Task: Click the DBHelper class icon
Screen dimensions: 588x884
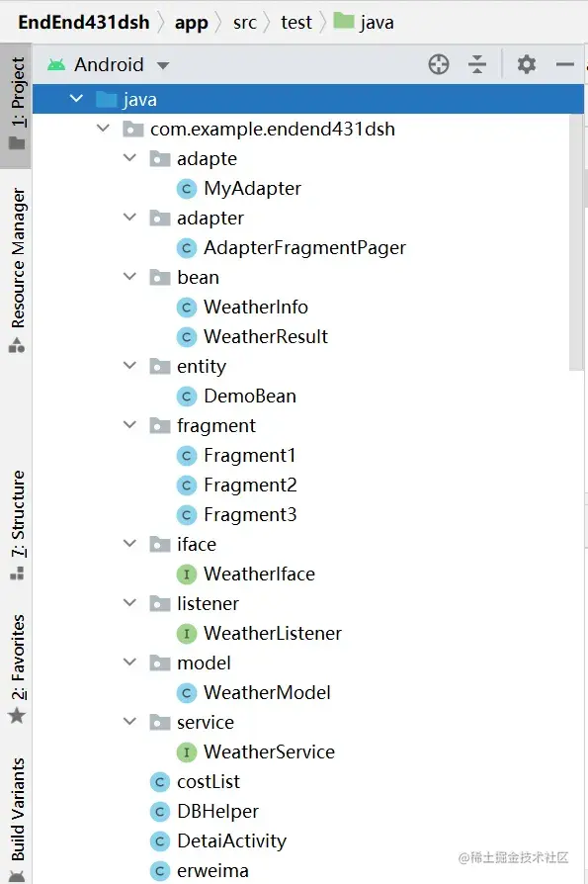Action: (x=160, y=811)
